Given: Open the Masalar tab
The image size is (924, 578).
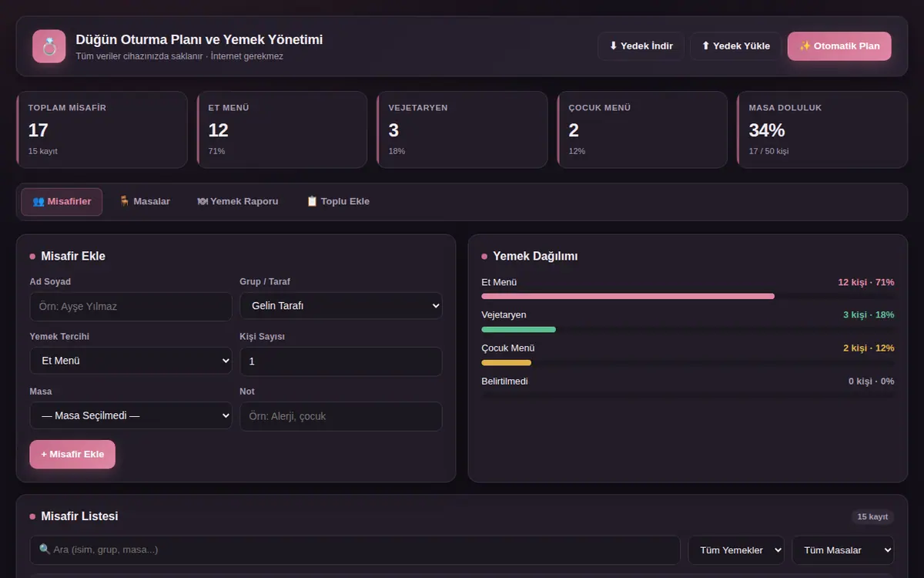Looking at the screenshot, I should 145,202.
